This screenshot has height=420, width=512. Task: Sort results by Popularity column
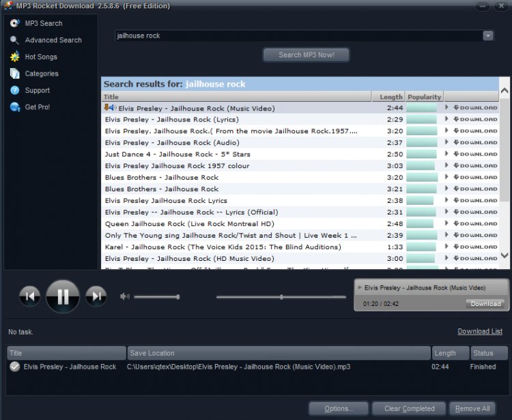click(x=424, y=97)
